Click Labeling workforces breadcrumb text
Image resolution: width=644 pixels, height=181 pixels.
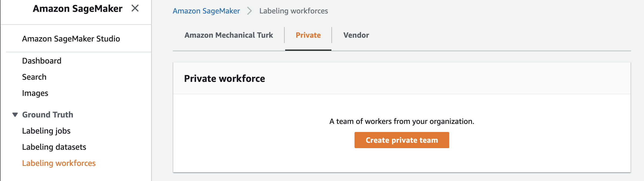(294, 11)
